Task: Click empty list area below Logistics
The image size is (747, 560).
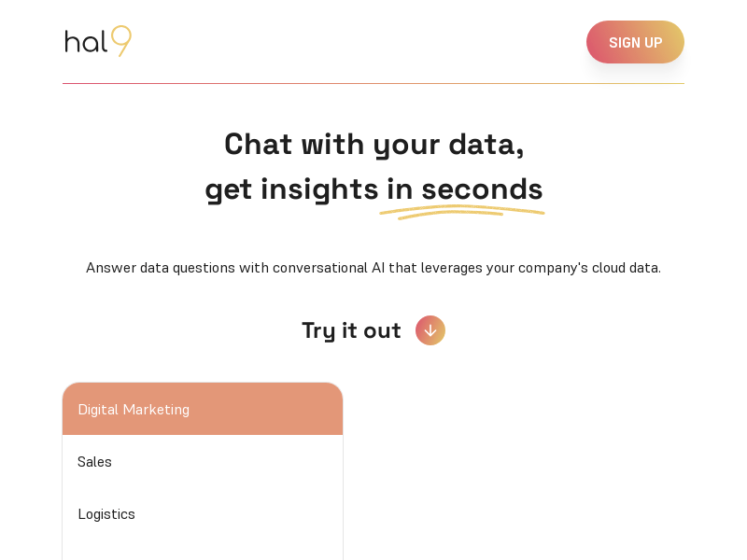Action: (203, 550)
